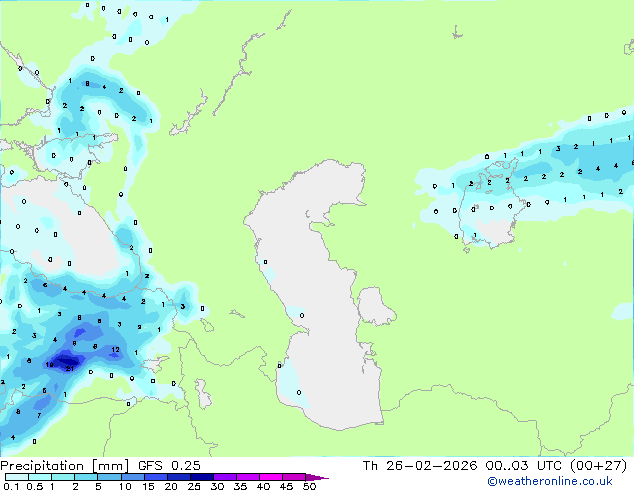Click the legend label "50"
The width and height of the screenshot is (634, 490).
click(310, 486)
